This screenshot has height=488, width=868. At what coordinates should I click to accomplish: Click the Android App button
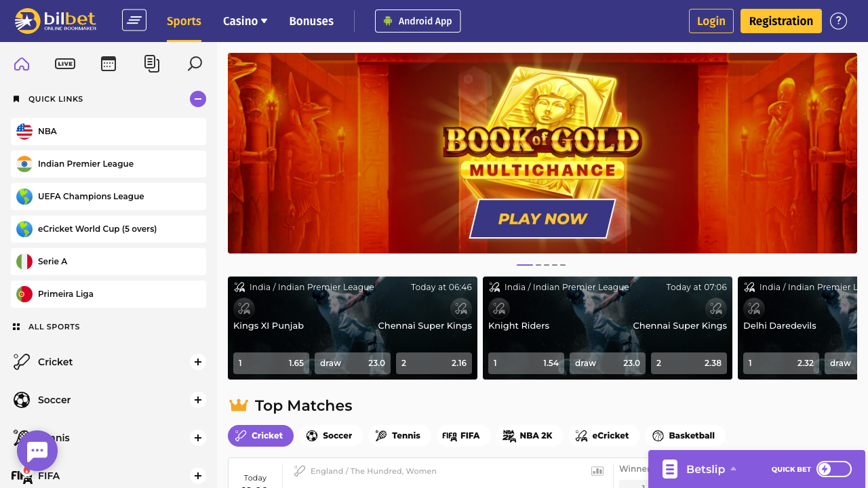(x=418, y=21)
